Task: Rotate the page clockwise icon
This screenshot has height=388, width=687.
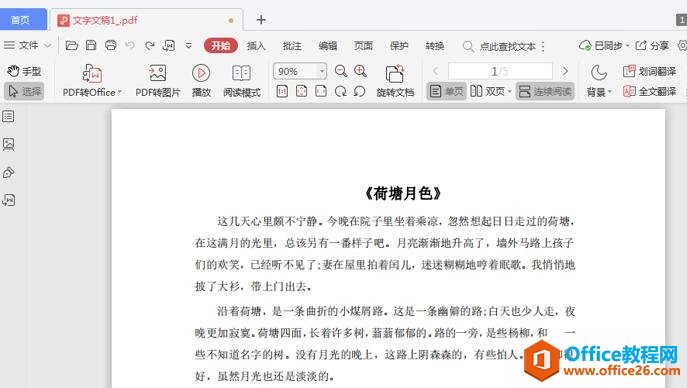Action: 340,91
